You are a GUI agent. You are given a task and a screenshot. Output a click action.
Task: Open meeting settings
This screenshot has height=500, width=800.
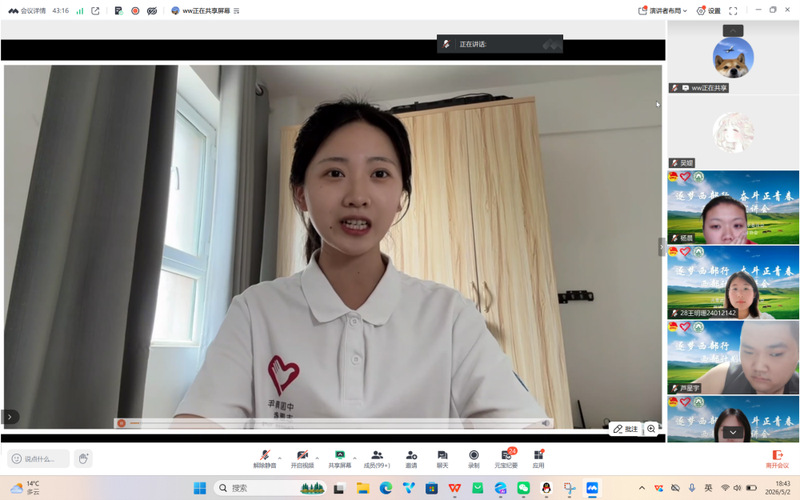tap(709, 10)
